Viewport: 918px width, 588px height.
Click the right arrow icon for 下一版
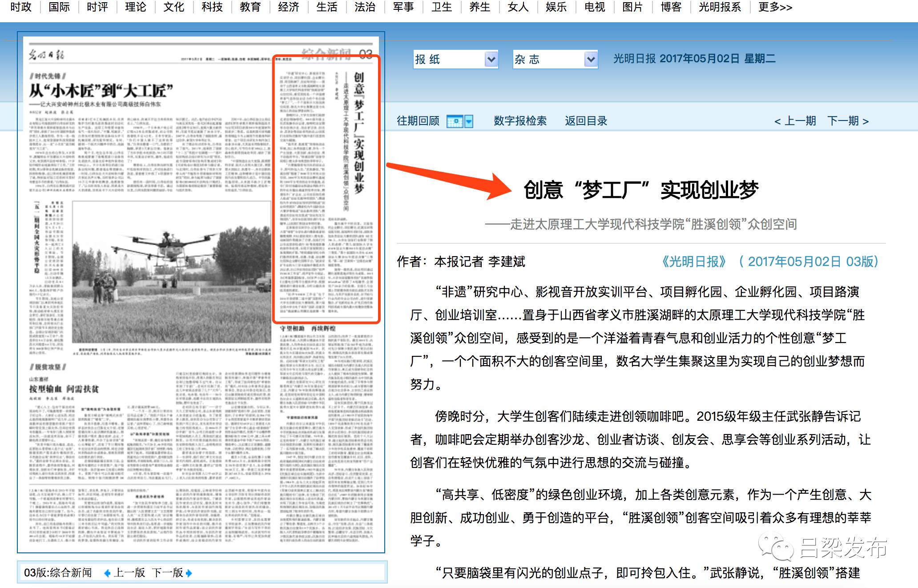(x=189, y=573)
